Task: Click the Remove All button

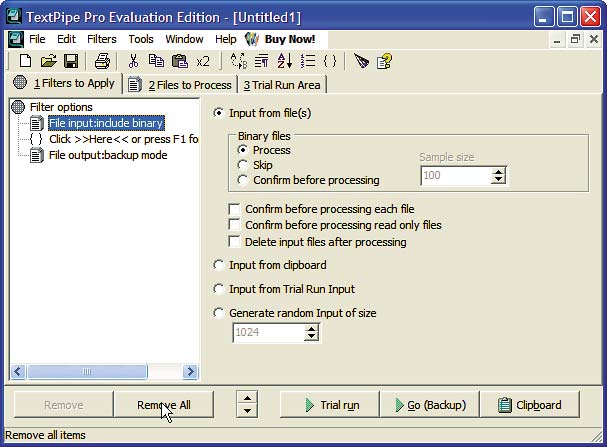Action: [x=163, y=405]
